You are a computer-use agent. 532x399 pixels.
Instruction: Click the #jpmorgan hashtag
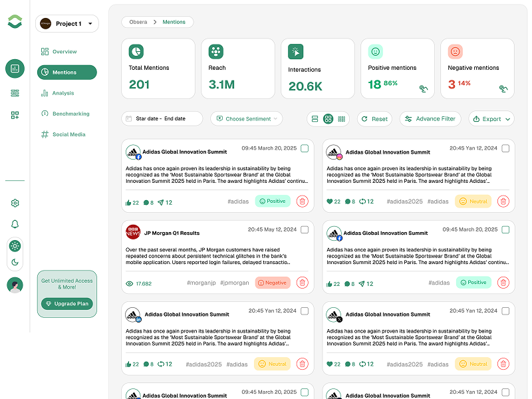click(235, 283)
